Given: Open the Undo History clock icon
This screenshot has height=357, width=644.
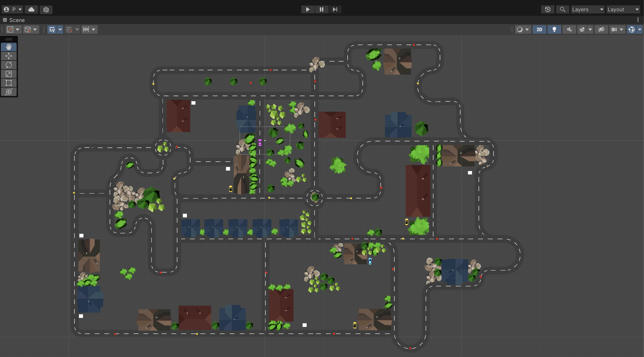Looking at the screenshot, I should 548,10.
